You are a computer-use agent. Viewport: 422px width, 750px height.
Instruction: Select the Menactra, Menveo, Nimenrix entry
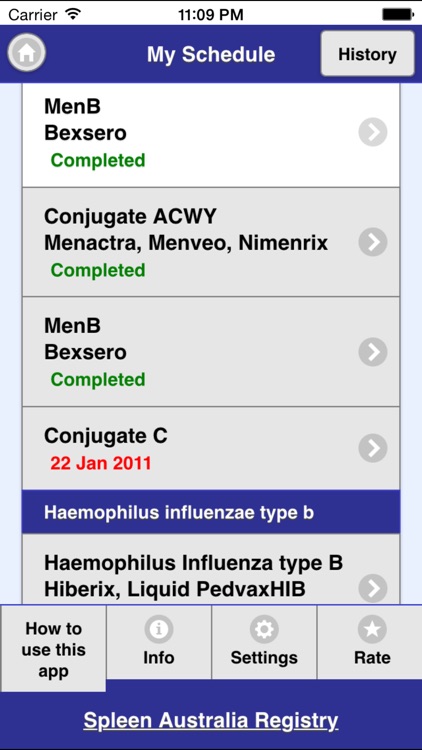pyautogui.click(x=186, y=243)
